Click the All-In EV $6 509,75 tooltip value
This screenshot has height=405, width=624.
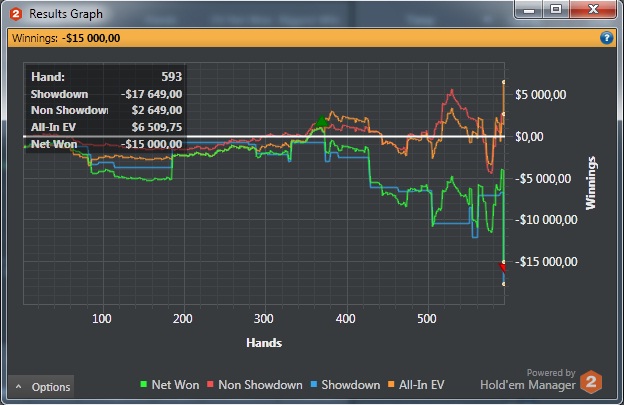coord(157,127)
